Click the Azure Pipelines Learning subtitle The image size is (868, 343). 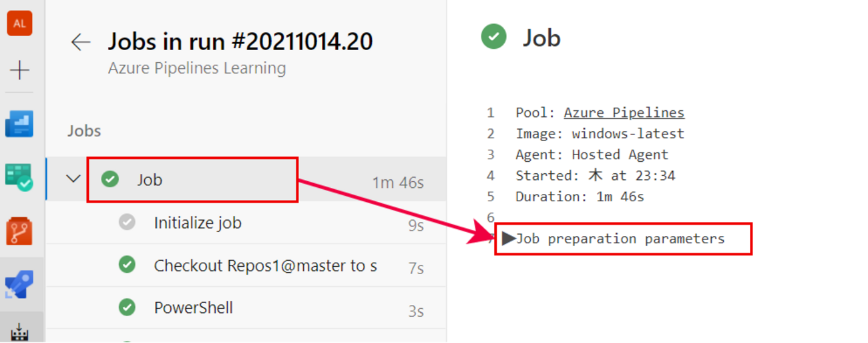coord(197,68)
